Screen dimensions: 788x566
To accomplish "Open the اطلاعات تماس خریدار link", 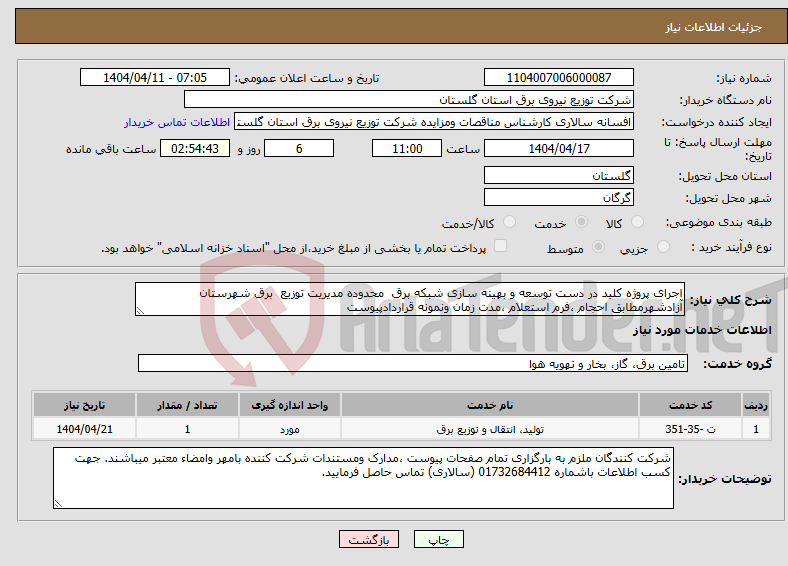I will pos(177,122).
